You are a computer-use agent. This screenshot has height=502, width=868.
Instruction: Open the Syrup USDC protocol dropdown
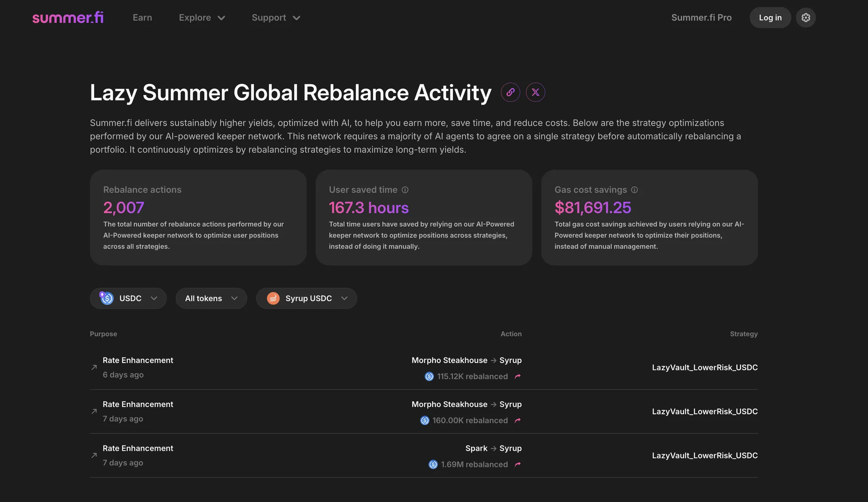pos(306,298)
